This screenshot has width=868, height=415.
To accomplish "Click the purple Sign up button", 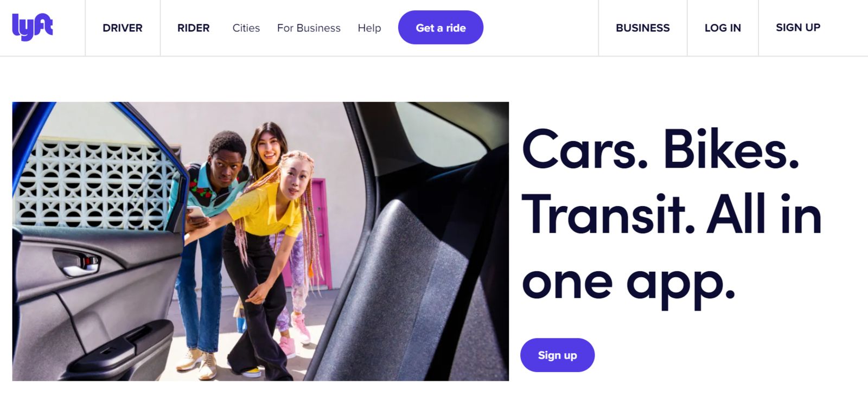I will [x=557, y=355].
